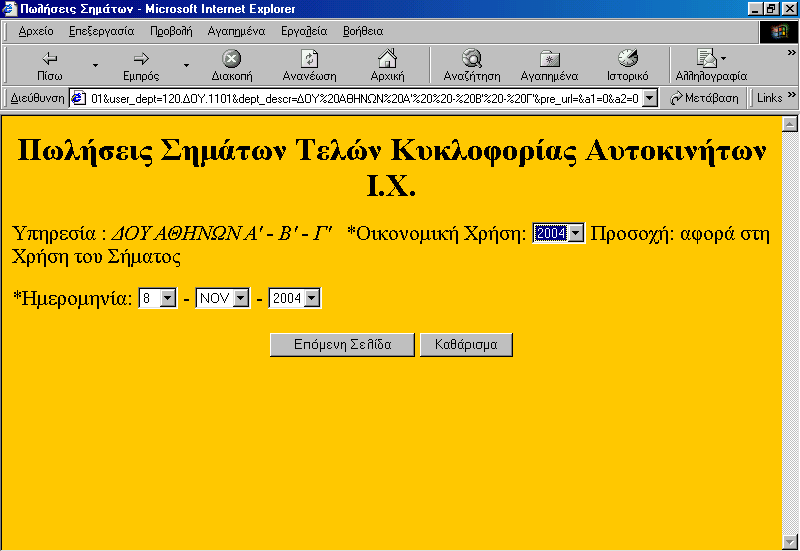The width and height of the screenshot is (800, 551).
Task: Open the Mail (Αλληλογραφία) toolbar icon
Action: coord(706,59)
